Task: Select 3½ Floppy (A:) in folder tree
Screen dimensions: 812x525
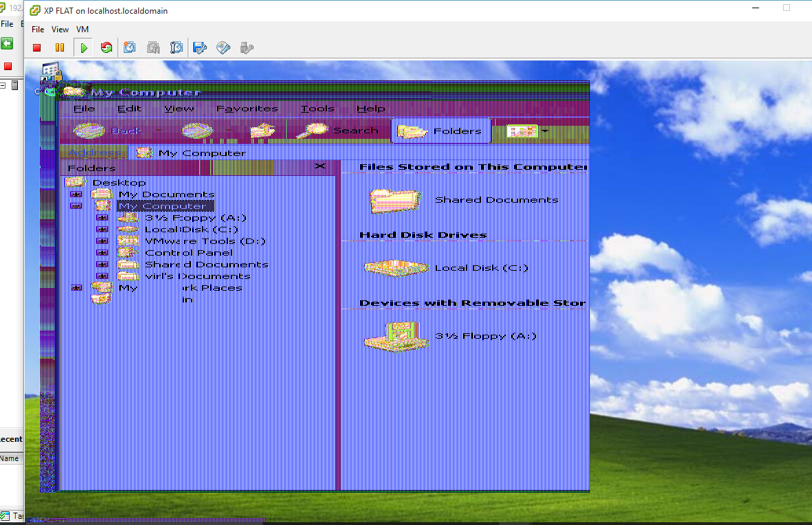Action: click(x=195, y=218)
